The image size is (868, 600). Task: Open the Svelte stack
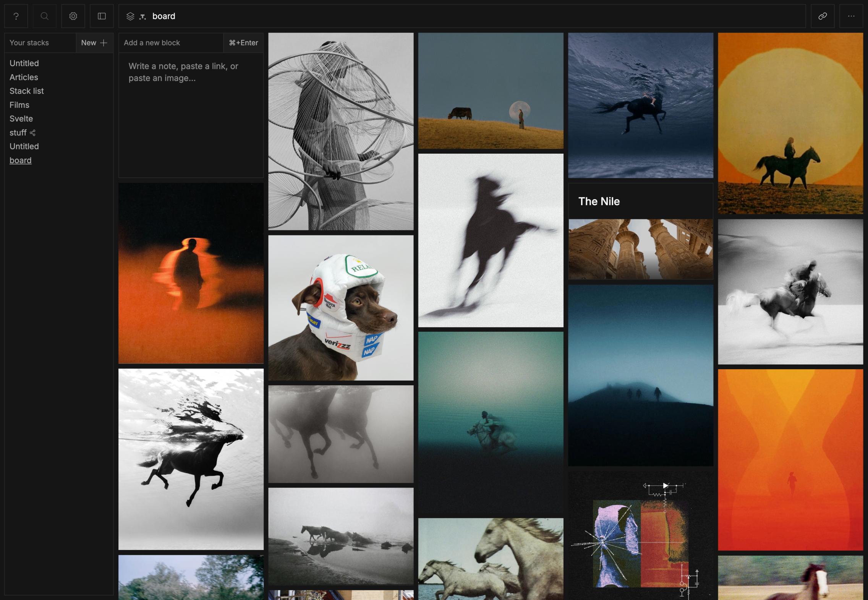21,118
